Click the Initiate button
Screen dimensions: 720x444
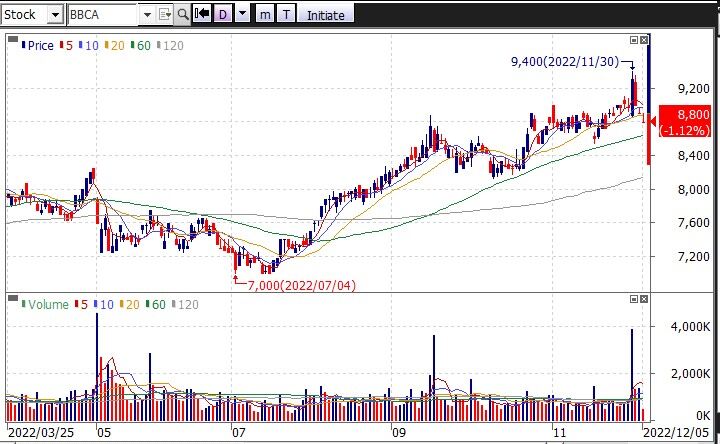point(324,14)
